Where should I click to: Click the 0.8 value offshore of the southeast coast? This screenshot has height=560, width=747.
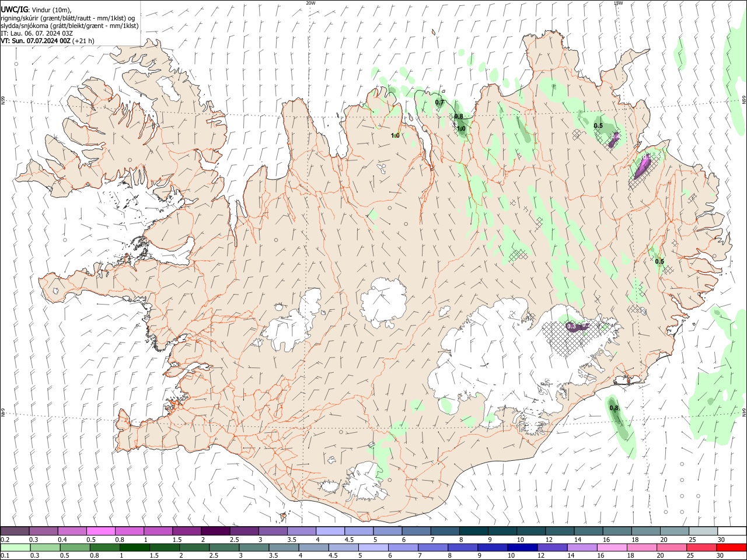(614, 408)
